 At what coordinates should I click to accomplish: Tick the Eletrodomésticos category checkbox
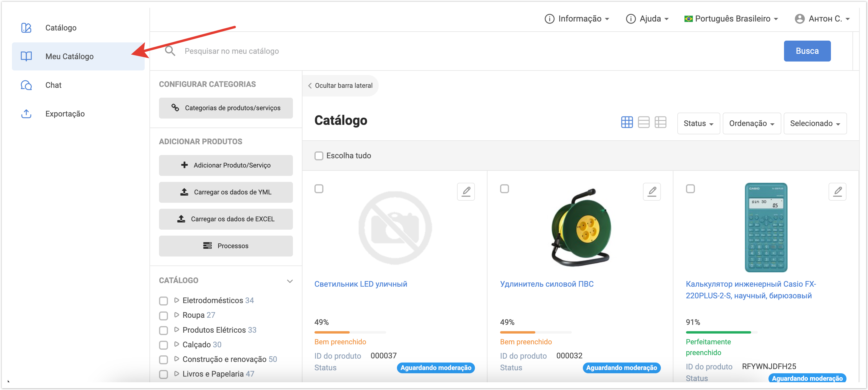pos(163,301)
